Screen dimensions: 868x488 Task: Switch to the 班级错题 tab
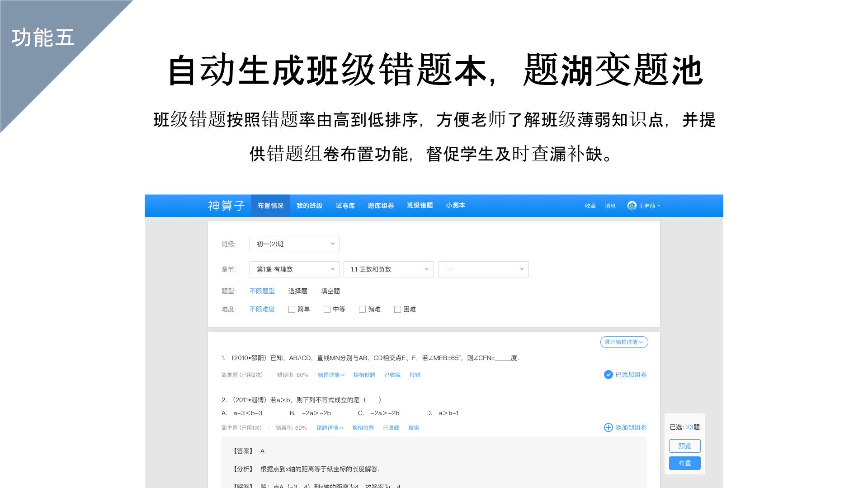click(420, 206)
